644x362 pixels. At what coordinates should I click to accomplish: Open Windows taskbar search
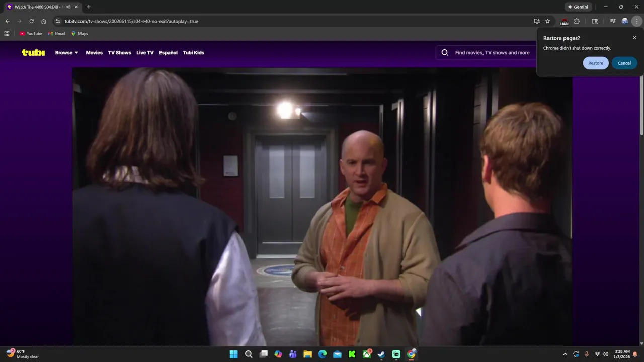(x=249, y=354)
